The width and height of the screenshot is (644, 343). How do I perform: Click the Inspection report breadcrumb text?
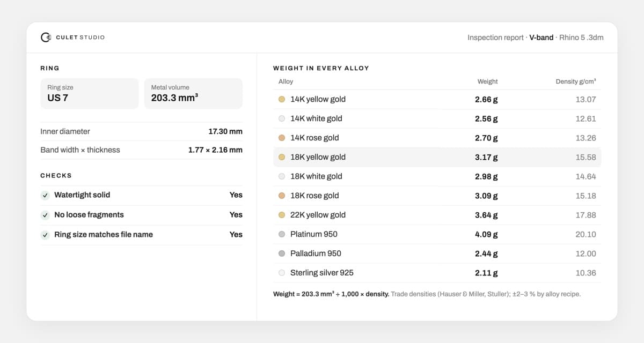point(495,38)
